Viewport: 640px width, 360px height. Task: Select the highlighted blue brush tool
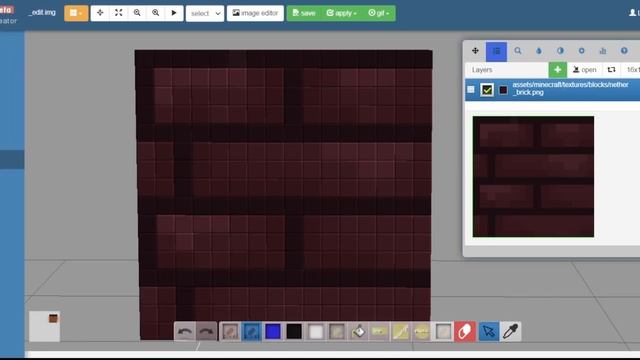click(251, 331)
